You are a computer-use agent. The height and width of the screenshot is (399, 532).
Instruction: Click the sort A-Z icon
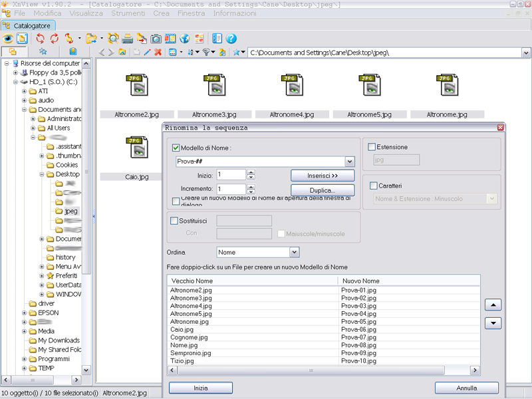point(191,53)
